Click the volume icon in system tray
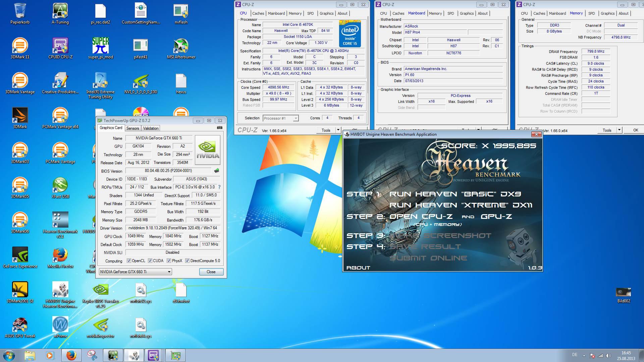Image resolution: width=644 pixels, height=362 pixels. [608, 355]
